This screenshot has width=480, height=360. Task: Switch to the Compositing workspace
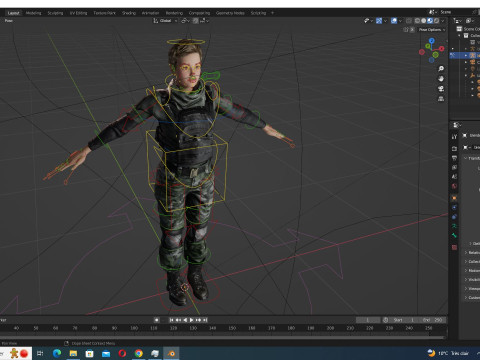tap(199, 13)
